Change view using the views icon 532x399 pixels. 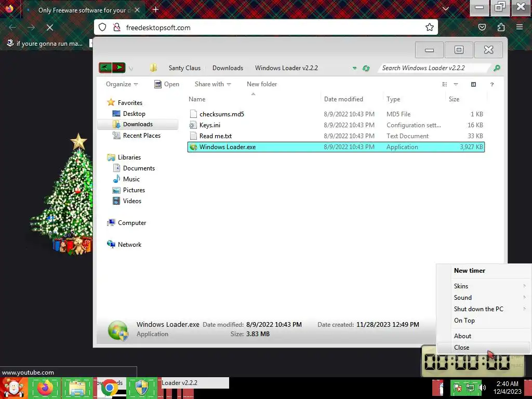pyautogui.click(x=445, y=84)
